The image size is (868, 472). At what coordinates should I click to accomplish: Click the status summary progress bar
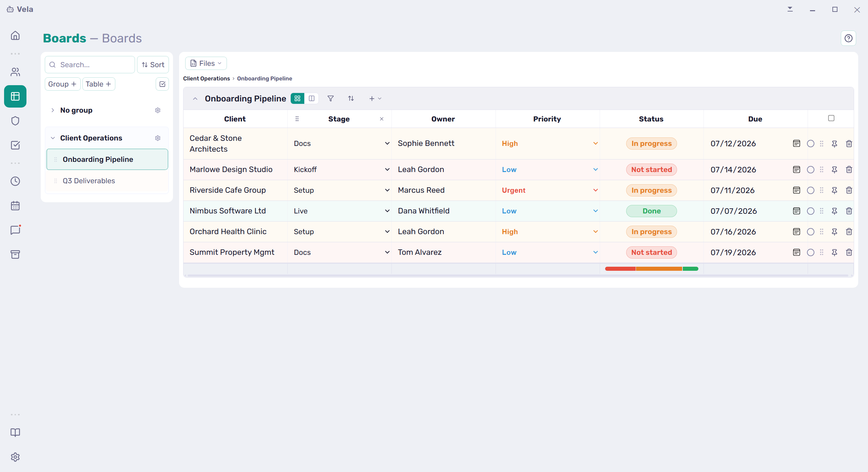(x=651, y=269)
